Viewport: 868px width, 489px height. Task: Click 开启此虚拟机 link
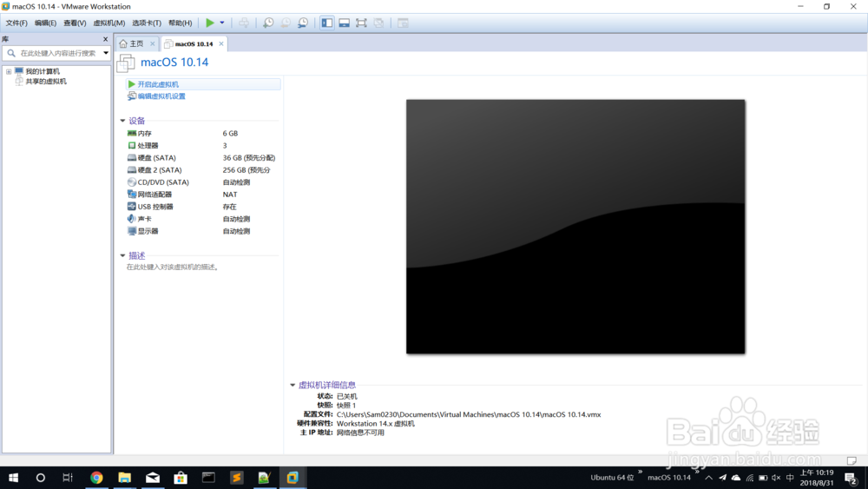click(158, 84)
